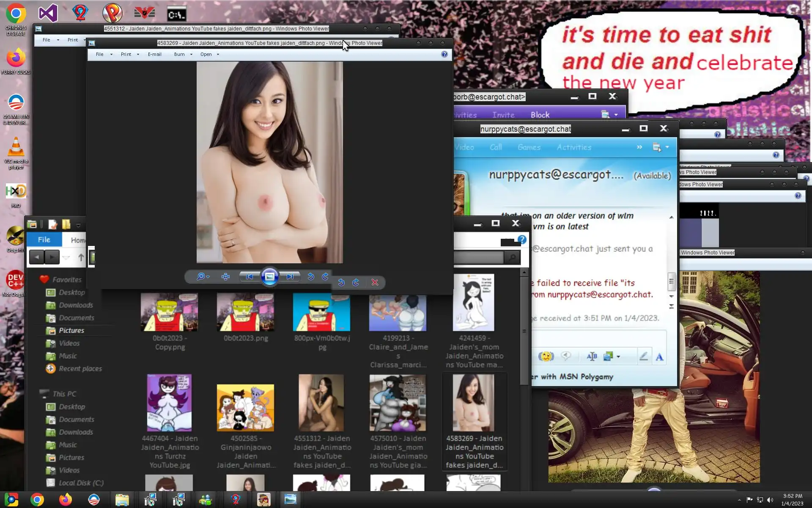Click the red X delete button in Photo Viewer
The width and height of the screenshot is (812, 508).
(375, 282)
